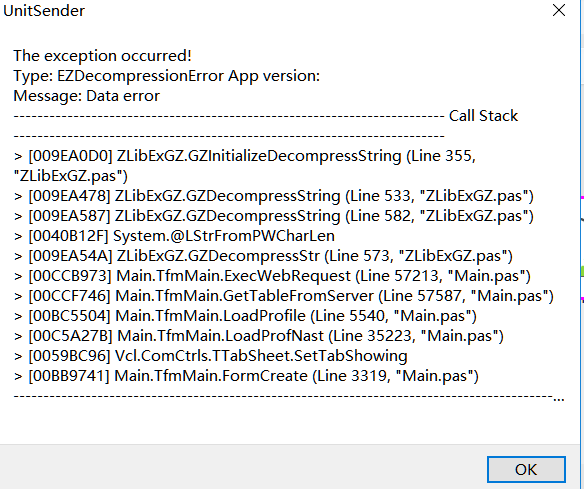Click the OK button

(526, 469)
